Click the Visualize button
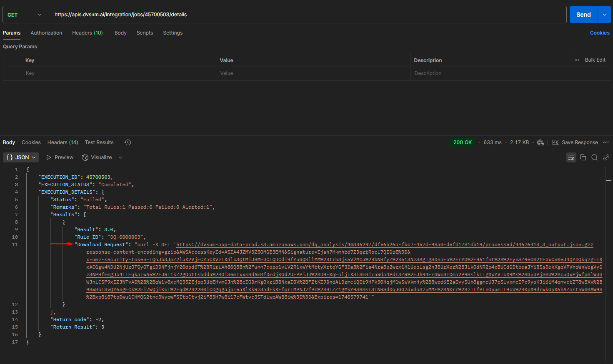613x364 pixels. tap(97, 157)
